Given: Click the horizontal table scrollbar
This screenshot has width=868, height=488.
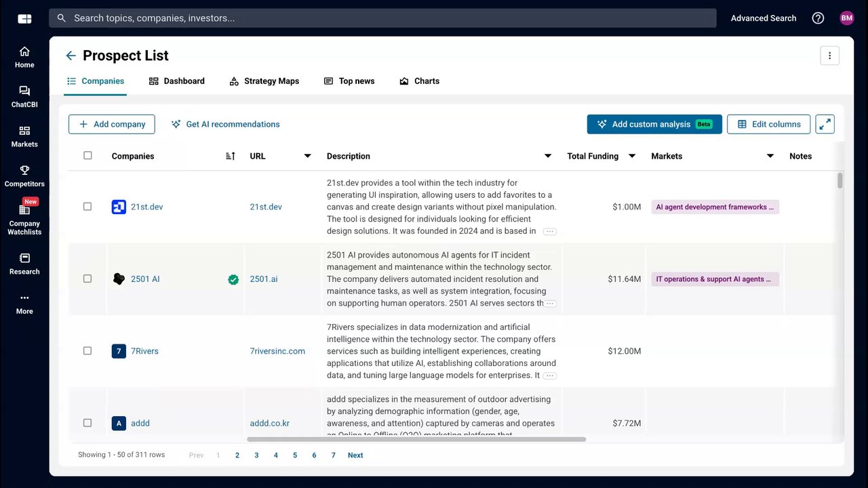Looking at the screenshot, I should click(x=416, y=439).
